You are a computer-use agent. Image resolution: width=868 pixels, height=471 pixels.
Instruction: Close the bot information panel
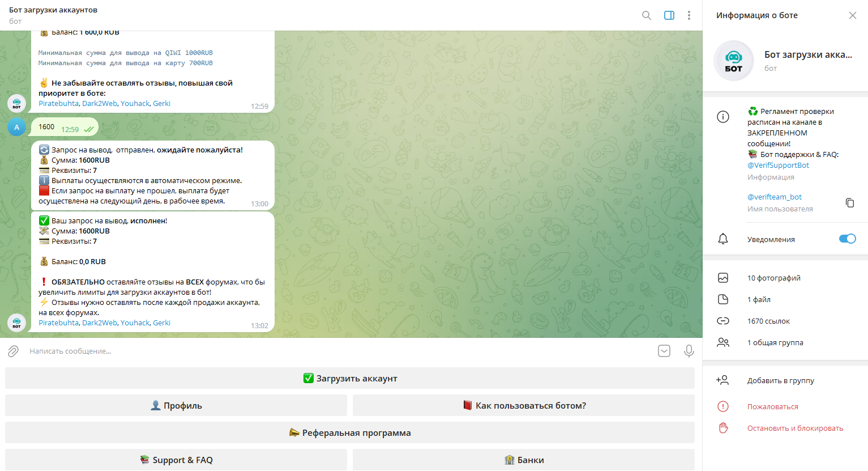[x=852, y=15]
